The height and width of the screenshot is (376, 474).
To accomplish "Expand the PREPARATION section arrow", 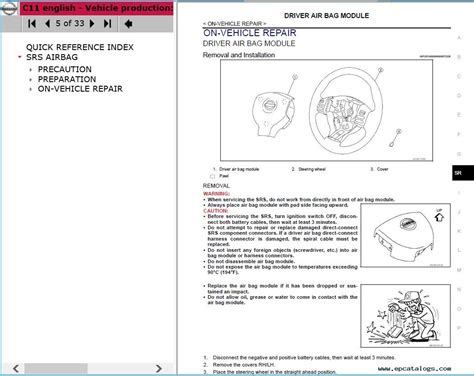I will 31,80.
